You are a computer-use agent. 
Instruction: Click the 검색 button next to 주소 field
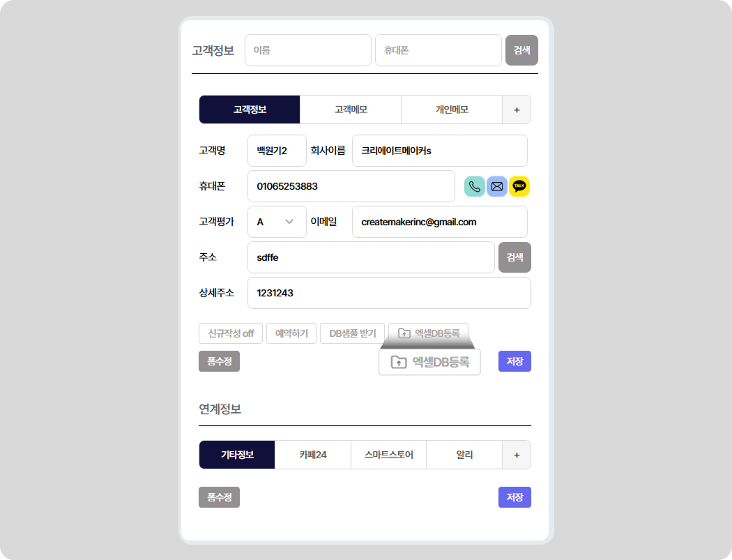tap(514, 257)
